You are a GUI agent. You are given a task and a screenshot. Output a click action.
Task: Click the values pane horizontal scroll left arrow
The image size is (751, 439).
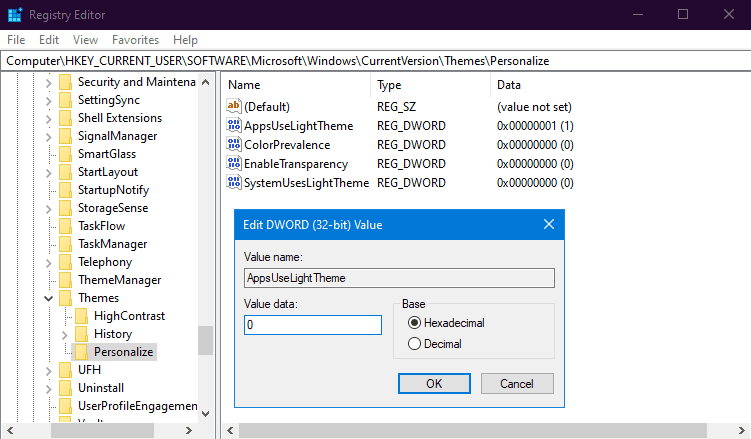pyautogui.click(x=230, y=430)
